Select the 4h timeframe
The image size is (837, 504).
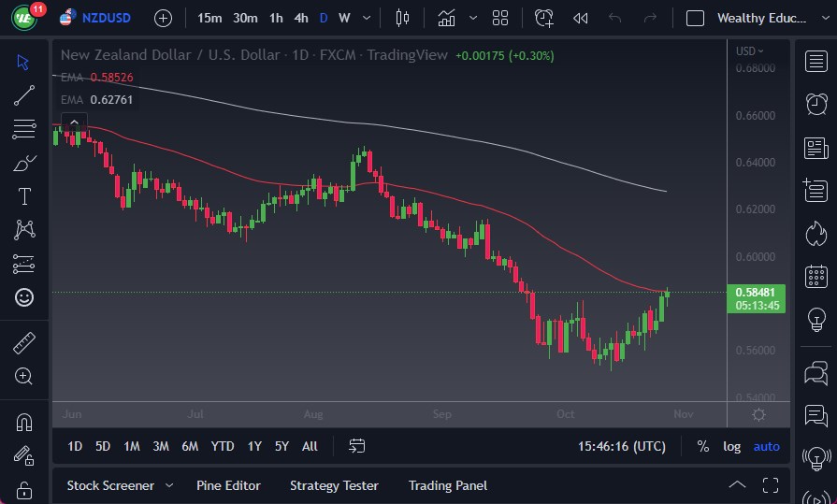[300, 18]
